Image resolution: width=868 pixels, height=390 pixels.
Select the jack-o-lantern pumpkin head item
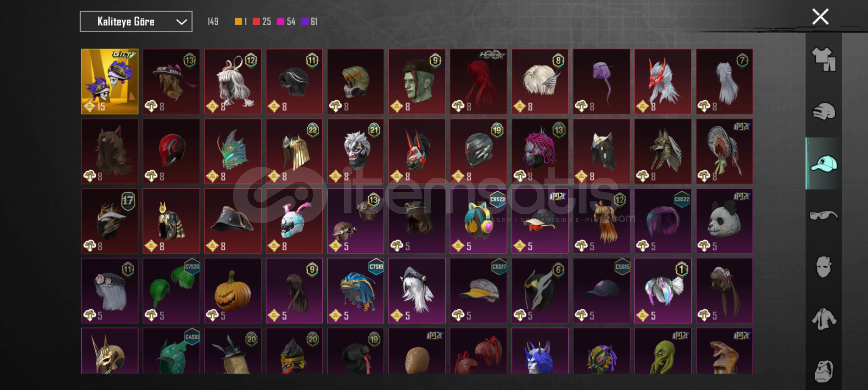pos(232,290)
